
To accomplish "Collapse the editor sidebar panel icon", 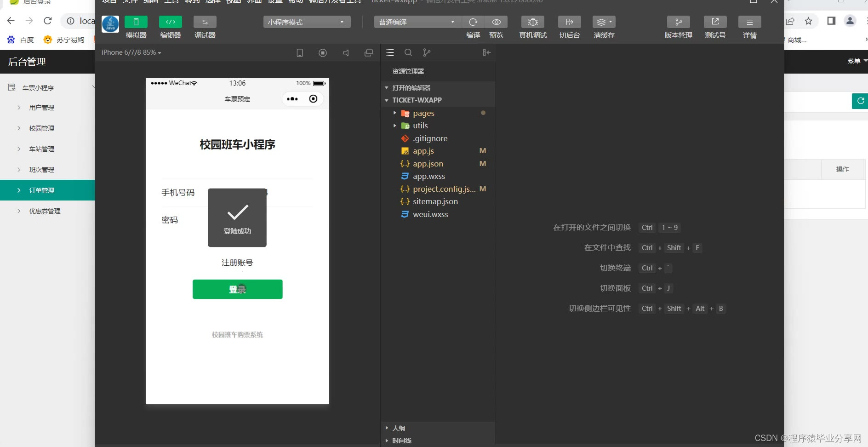I will [x=486, y=53].
